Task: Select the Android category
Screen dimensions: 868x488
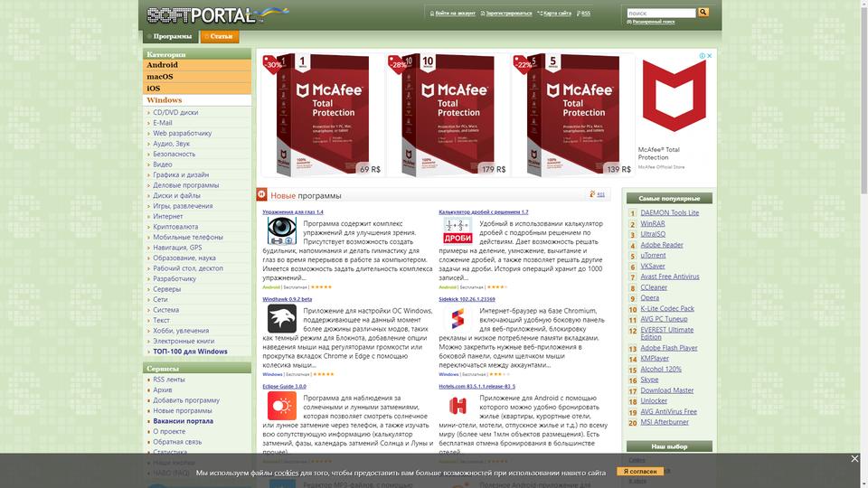Action: click(x=197, y=65)
